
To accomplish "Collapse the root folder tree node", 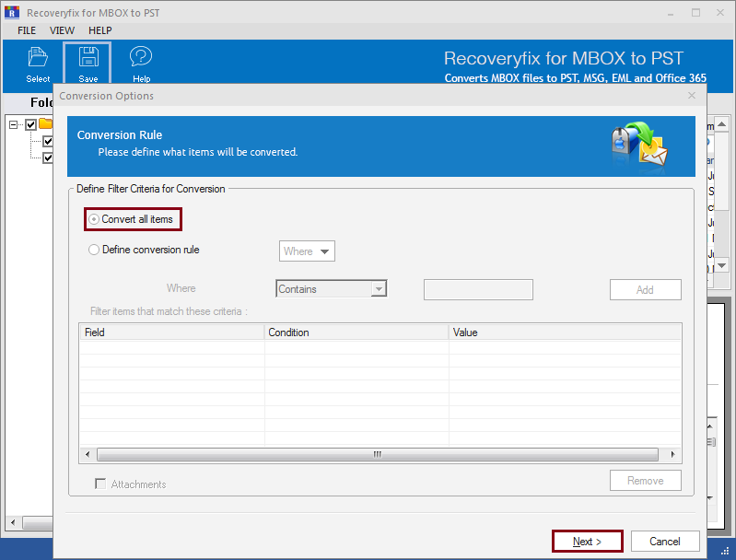I will [x=13, y=125].
